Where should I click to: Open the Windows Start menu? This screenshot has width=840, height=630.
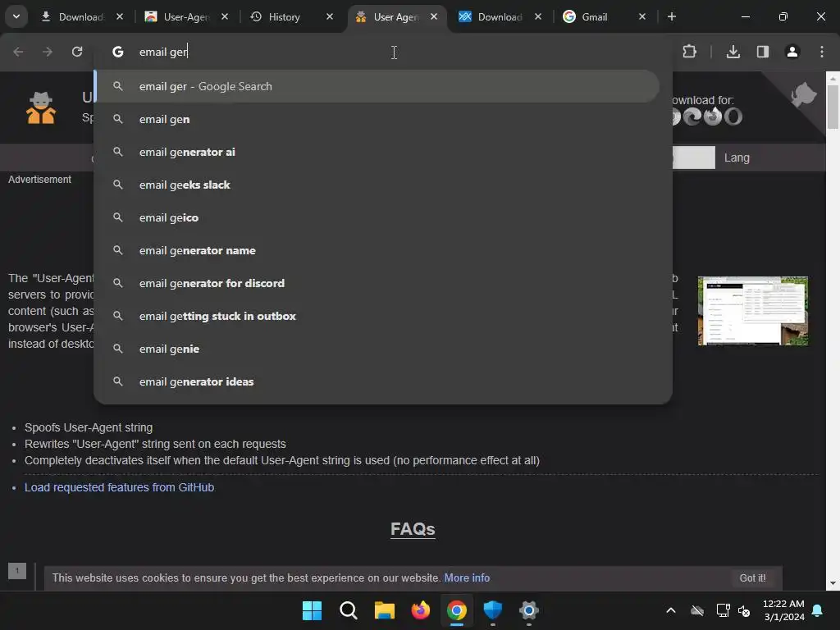pos(312,610)
